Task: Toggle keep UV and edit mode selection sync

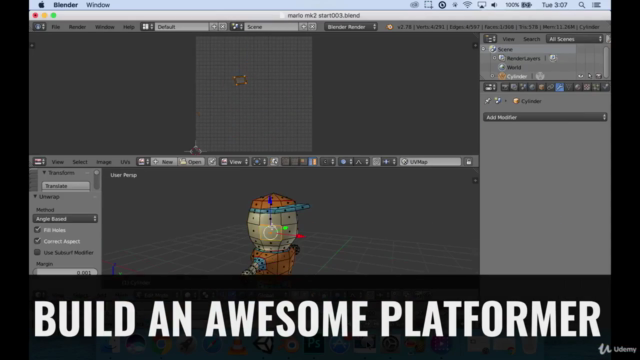Action: click(274, 162)
